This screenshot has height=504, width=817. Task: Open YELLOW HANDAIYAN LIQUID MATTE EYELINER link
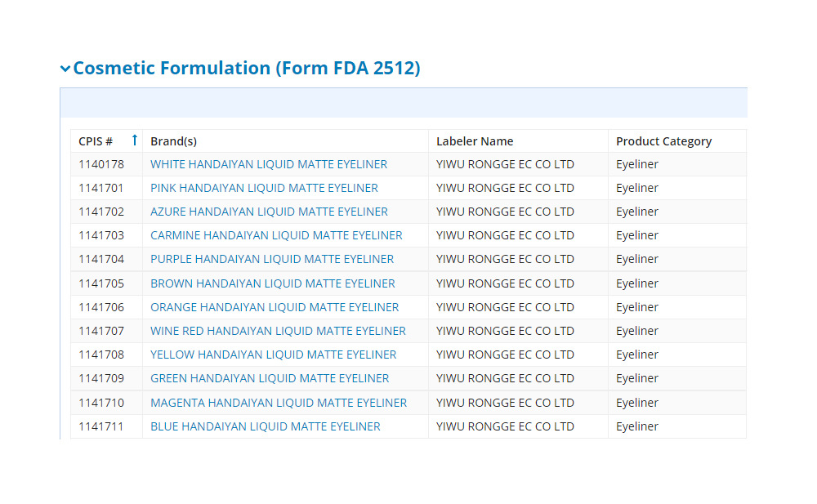[273, 355]
